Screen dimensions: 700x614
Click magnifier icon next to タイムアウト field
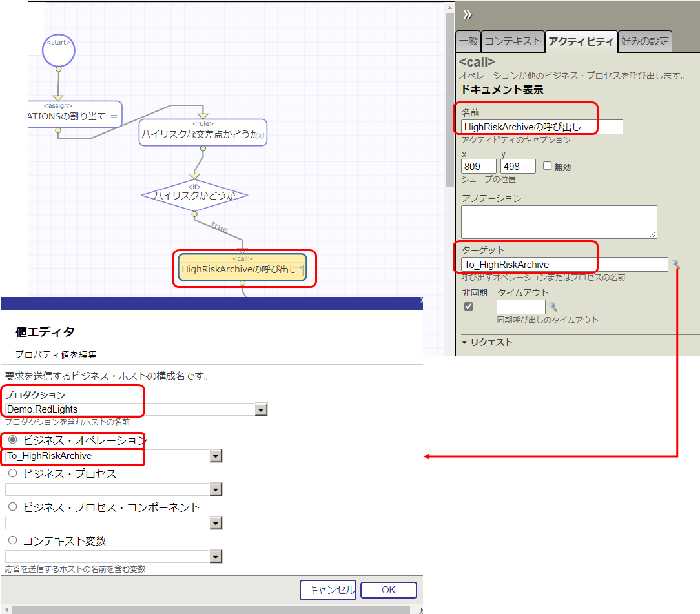click(553, 307)
